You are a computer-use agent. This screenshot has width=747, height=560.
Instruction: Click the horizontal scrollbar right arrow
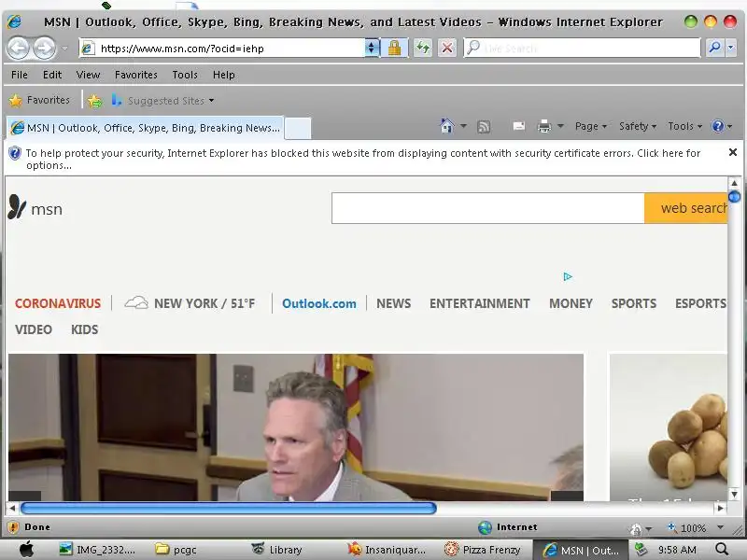pos(720,508)
